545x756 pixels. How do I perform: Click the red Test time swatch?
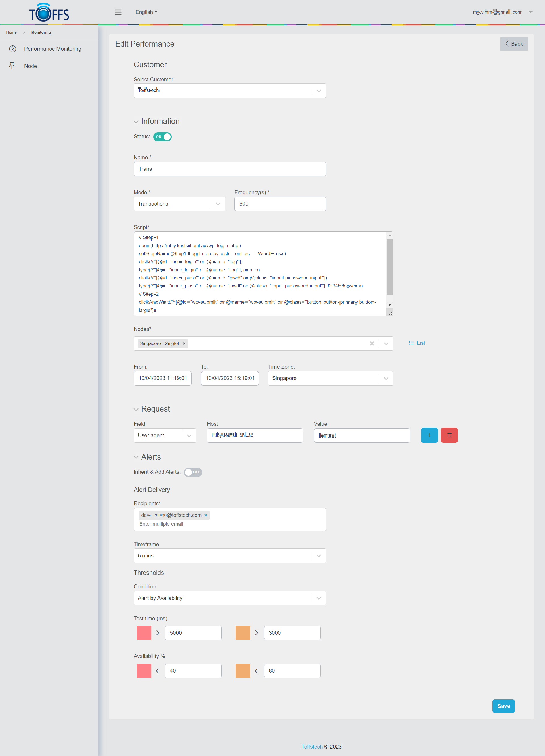point(144,633)
